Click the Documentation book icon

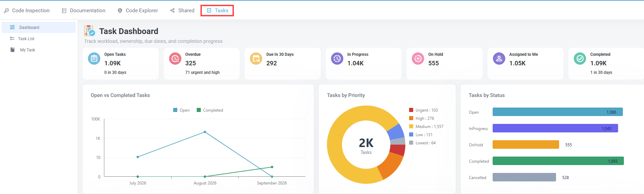pos(64,11)
